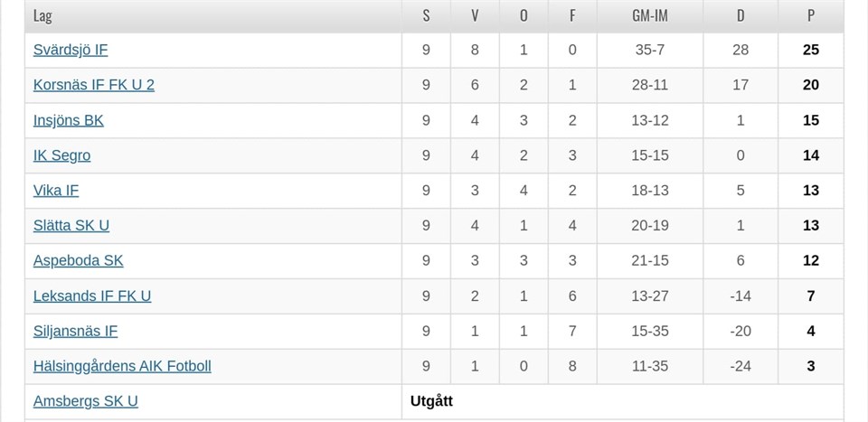Click Svärdsjö IF's 35-7 goal record

(x=649, y=50)
